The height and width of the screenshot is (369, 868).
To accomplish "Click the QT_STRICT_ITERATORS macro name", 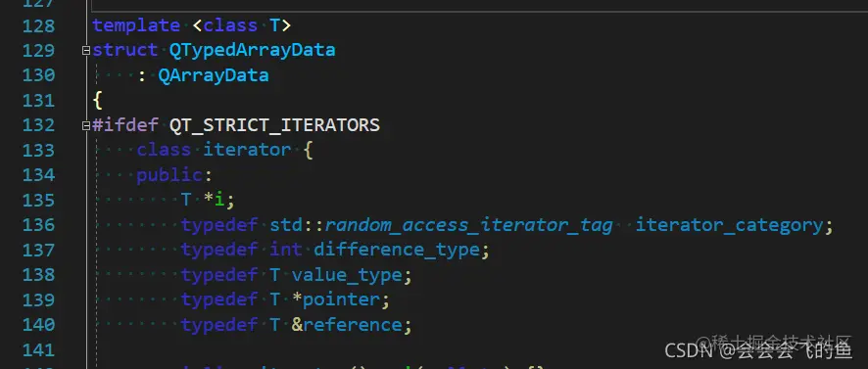I will coord(274,125).
